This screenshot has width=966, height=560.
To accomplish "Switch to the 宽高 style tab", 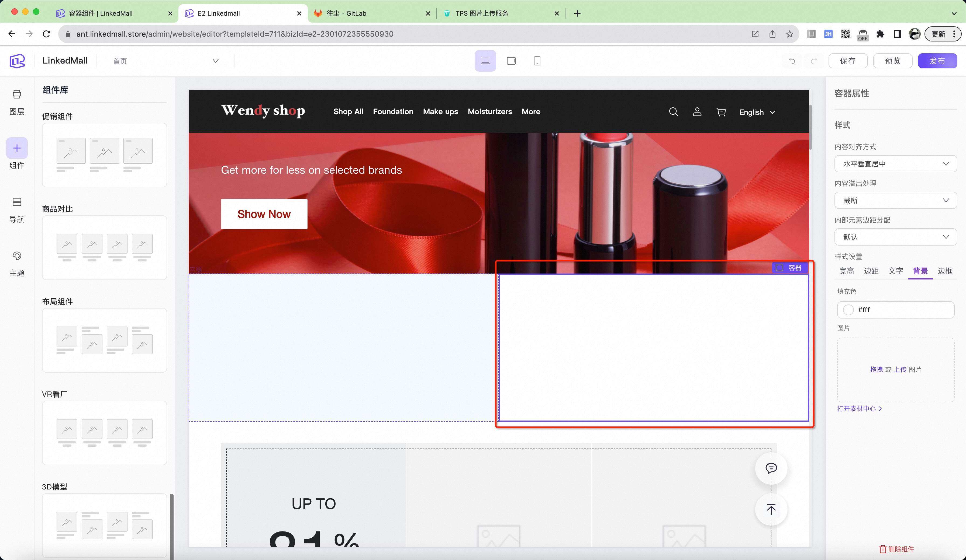I will [x=846, y=271].
